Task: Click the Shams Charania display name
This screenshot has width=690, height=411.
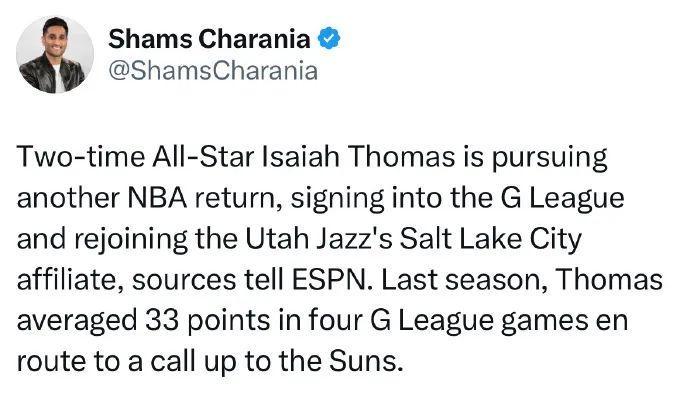Action: tap(209, 39)
